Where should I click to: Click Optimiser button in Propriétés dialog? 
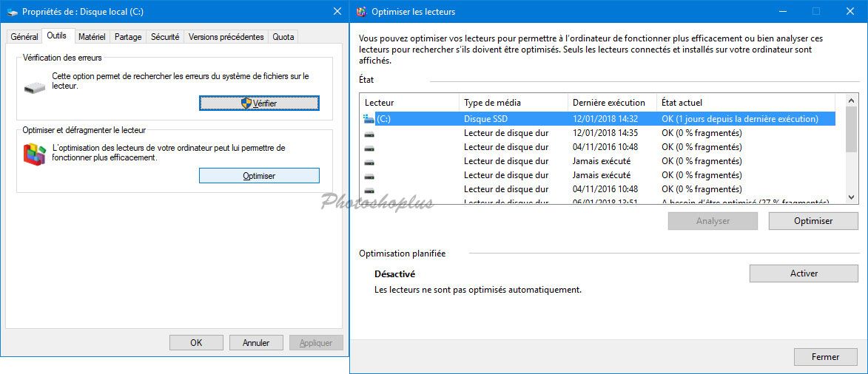[x=259, y=176]
